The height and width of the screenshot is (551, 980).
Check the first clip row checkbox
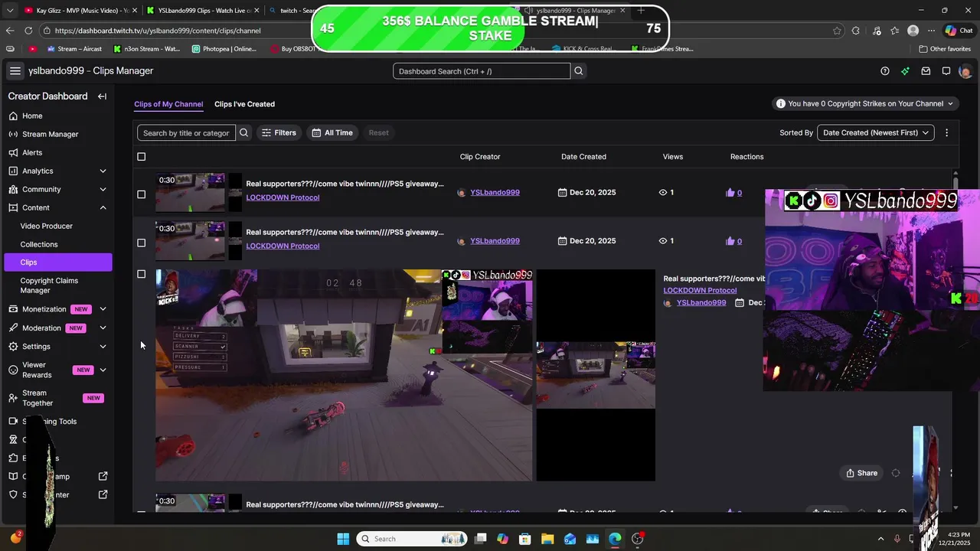pyautogui.click(x=141, y=194)
